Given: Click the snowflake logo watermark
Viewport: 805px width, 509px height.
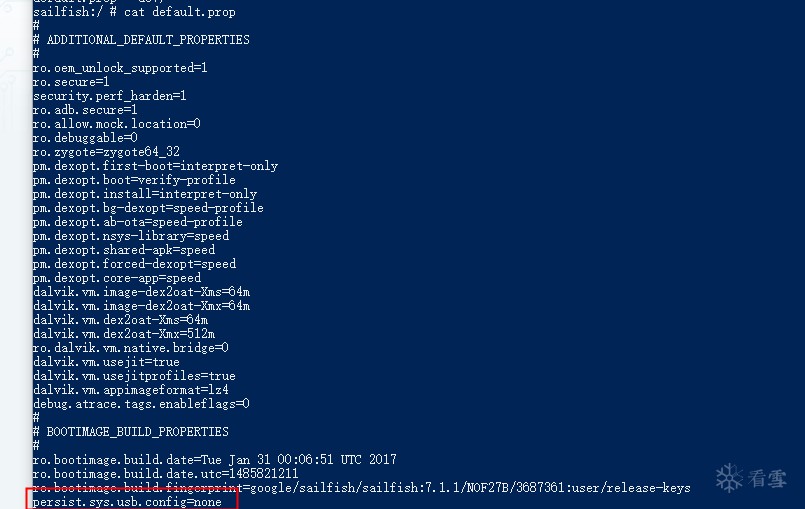Looking at the screenshot, I should click(729, 477).
